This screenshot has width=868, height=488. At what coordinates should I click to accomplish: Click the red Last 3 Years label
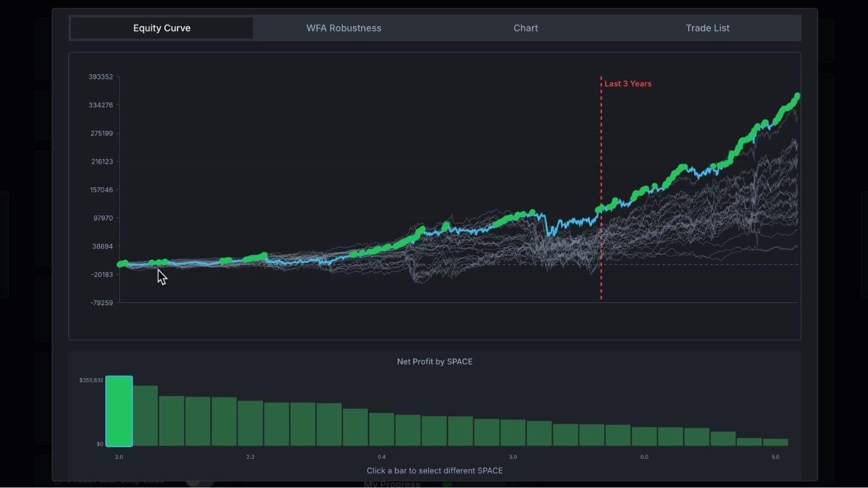tap(627, 83)
